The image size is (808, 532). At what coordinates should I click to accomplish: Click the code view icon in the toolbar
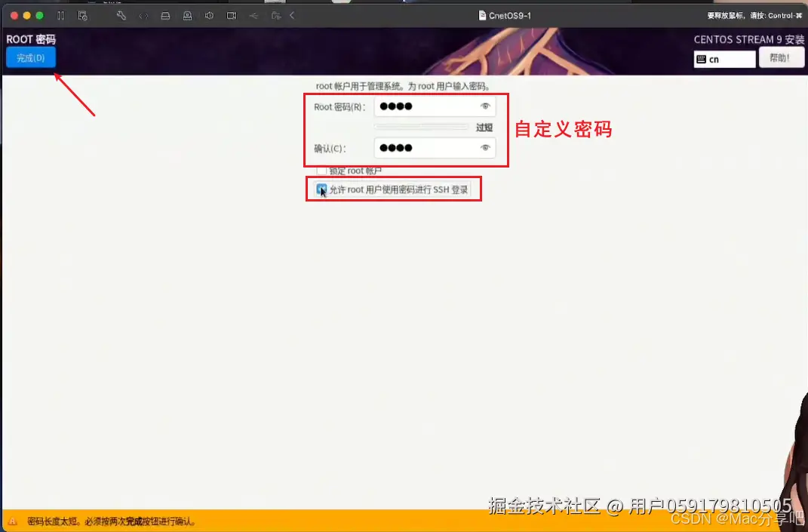[x=143, y=15]
